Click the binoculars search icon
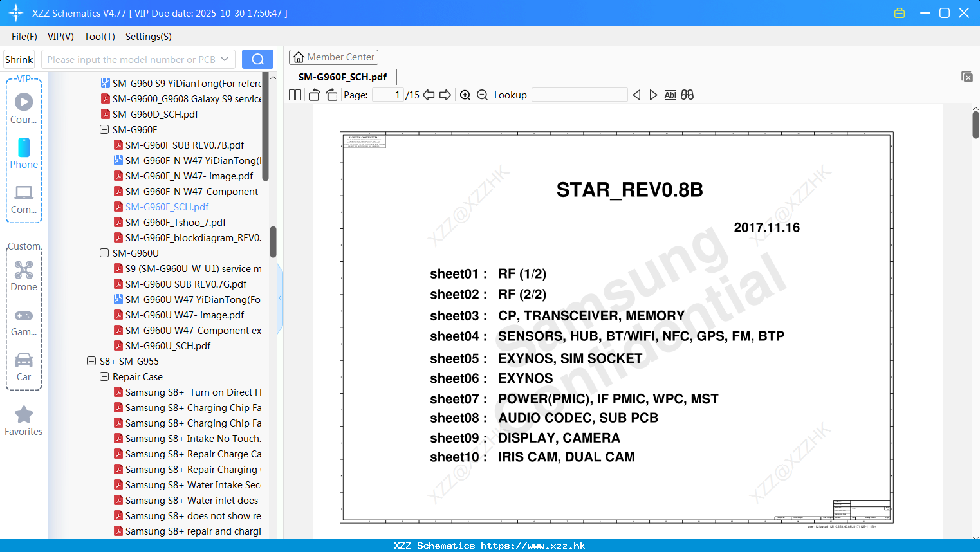 [687, 95]
